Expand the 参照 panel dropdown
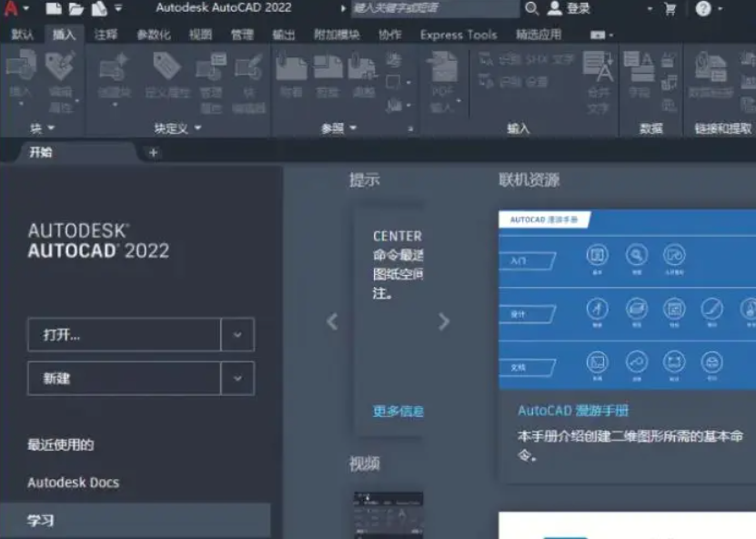The image size is (756, 539). coord(353,127)
